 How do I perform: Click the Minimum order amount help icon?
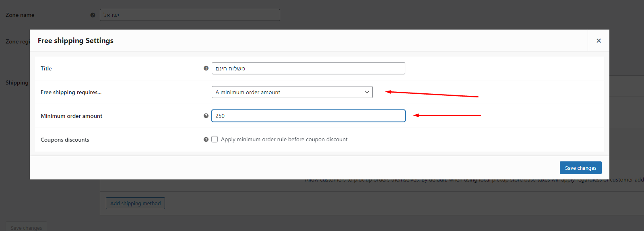click(x=206, y=116)
